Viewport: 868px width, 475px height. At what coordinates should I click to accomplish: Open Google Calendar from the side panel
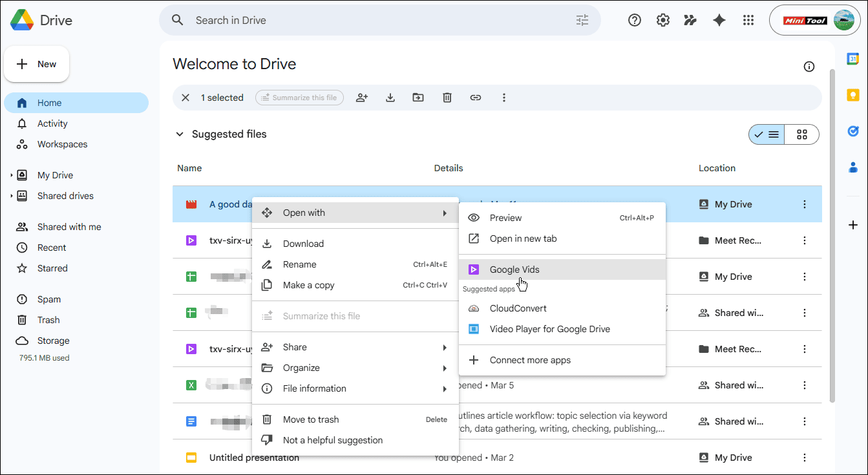(852, 58)
